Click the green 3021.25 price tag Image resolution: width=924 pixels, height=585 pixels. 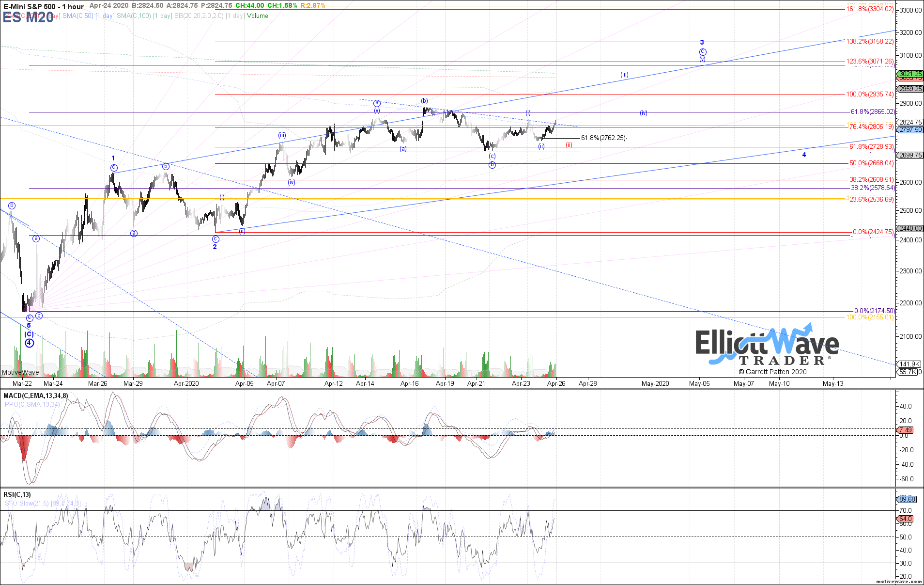point(910,74)
